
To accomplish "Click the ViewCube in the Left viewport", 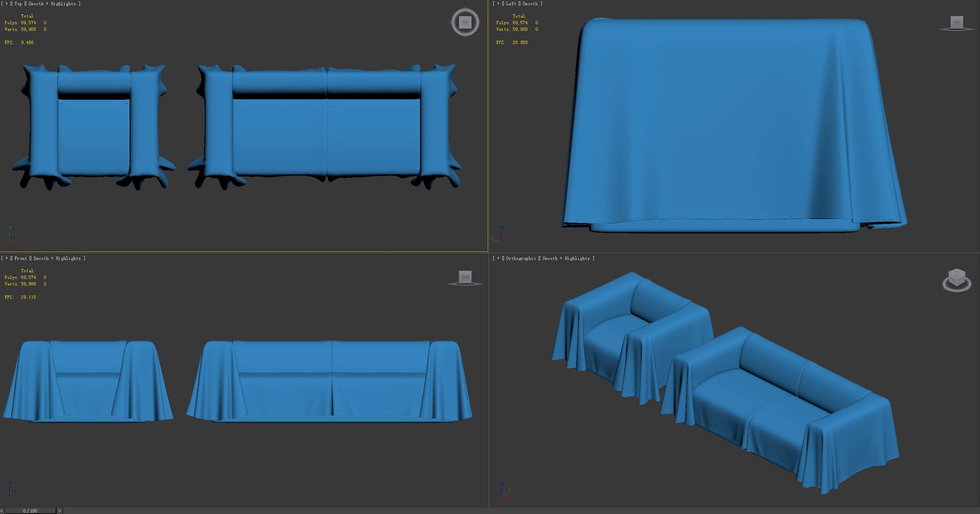I will click(957, 23).
